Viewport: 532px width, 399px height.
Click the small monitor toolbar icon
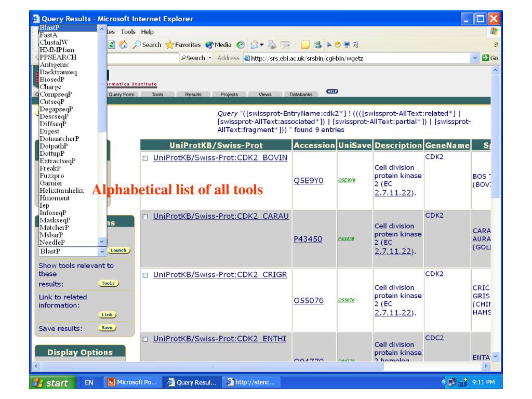tap(347, 45)
